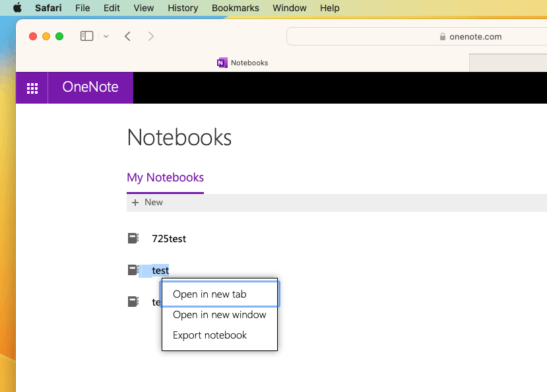Click the Notebooks page heading
The image size is (547, 392).
point(179,137)
